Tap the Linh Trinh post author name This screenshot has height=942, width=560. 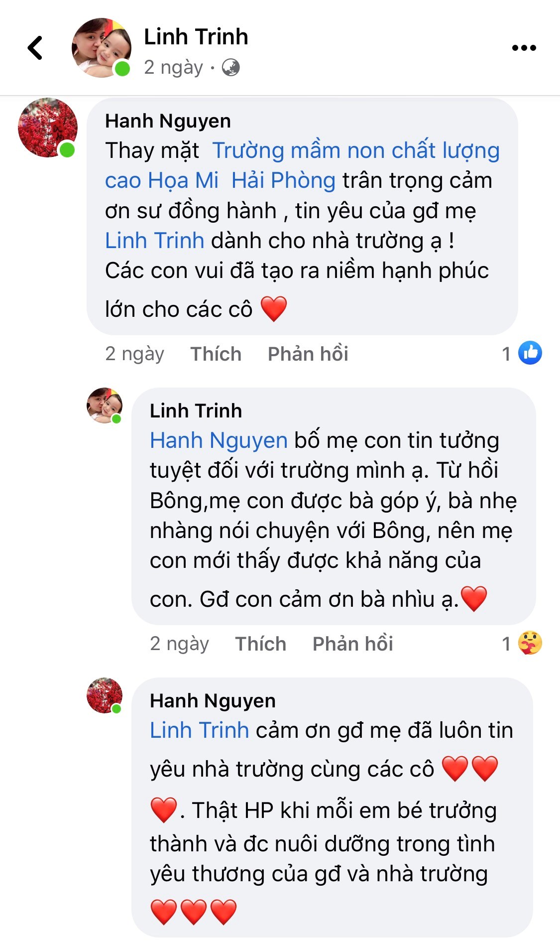[x=196, y=37]
